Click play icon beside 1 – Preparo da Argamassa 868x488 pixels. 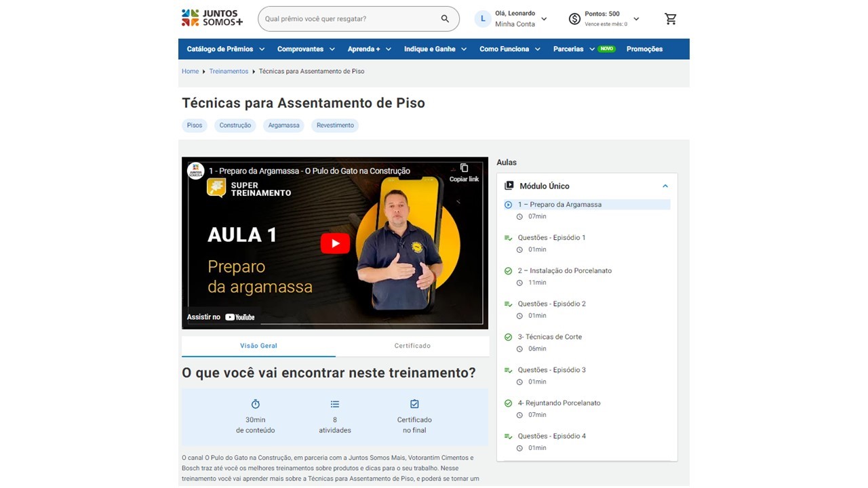click(x=509, y=205)
